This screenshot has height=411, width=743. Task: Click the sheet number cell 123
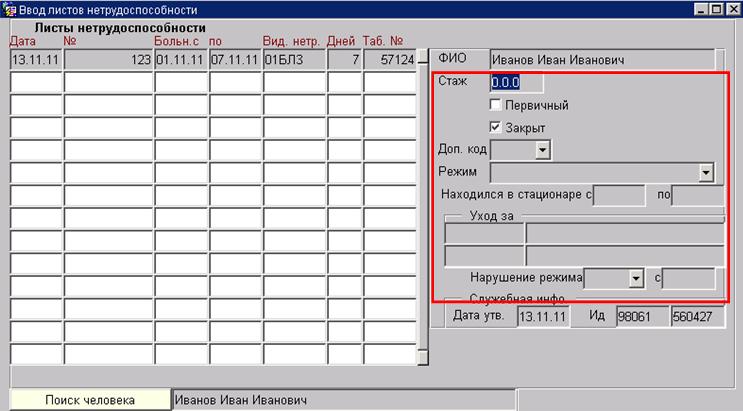[109, 60]
